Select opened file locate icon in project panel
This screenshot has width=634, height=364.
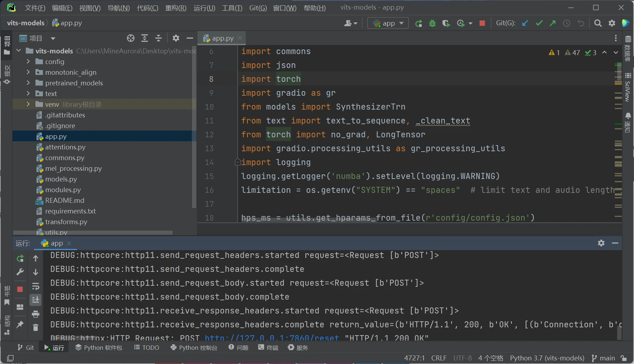[x=131, y=38]
